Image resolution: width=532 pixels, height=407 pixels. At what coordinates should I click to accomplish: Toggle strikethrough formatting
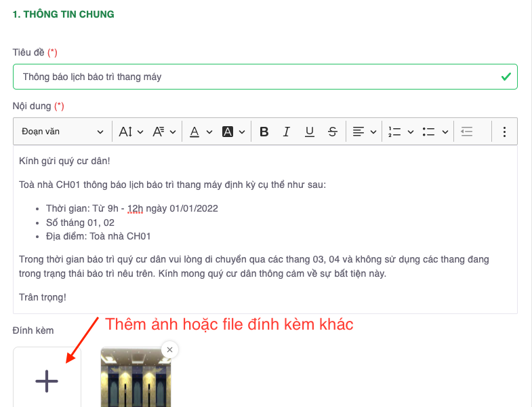[332, 132]
